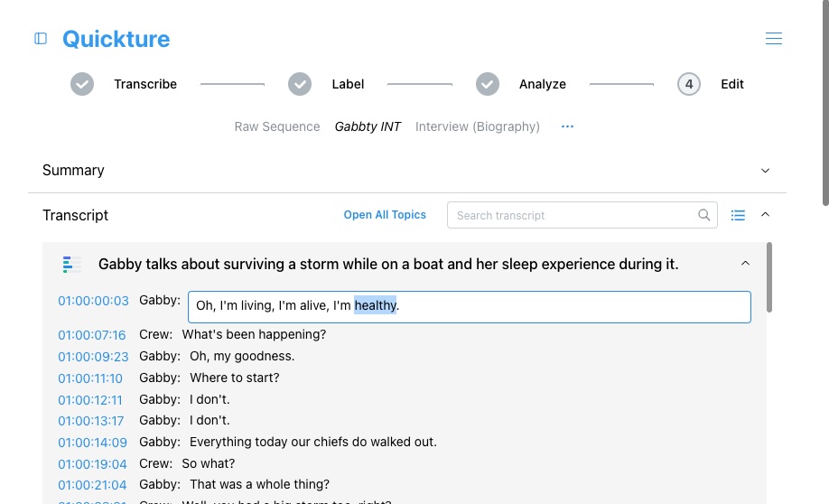This screenshot has width=829, height=504.
Task: Click the topic bars icon beside Gabby storm topic
Action: [x=71, y=264]
